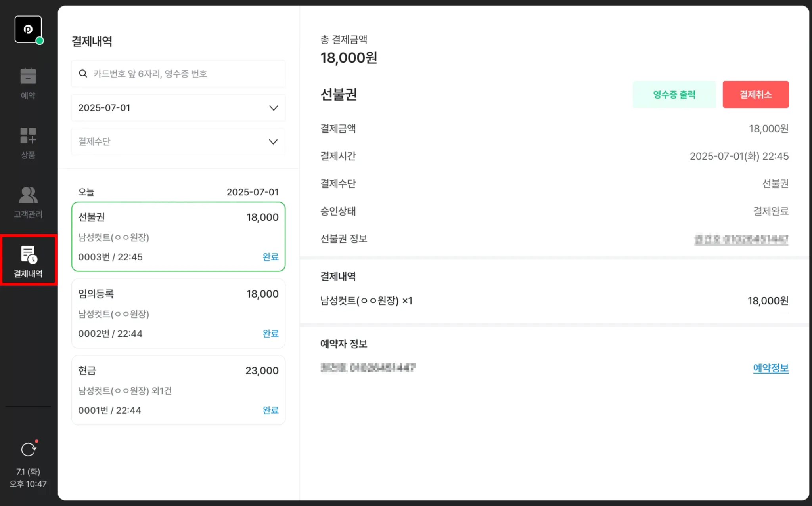Focus the card number and receipt search field
The image size is (812, 506).
pyautogui.click(x=186, y=74)
